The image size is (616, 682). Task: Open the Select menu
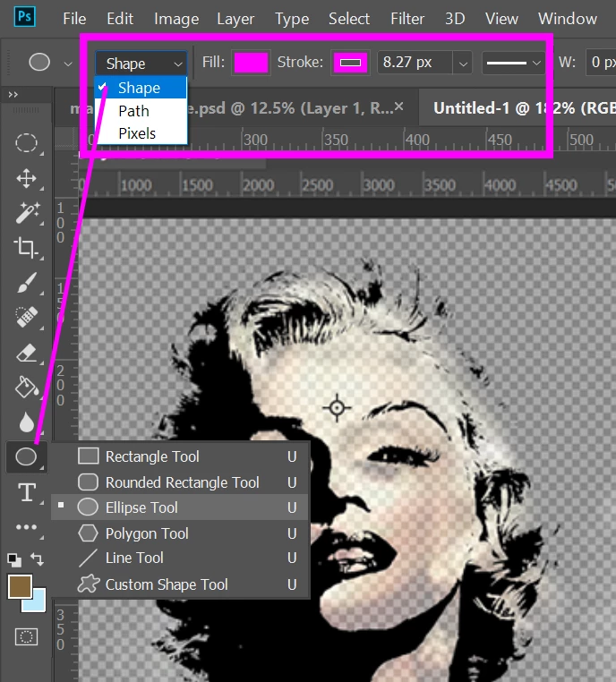[349, 19]
